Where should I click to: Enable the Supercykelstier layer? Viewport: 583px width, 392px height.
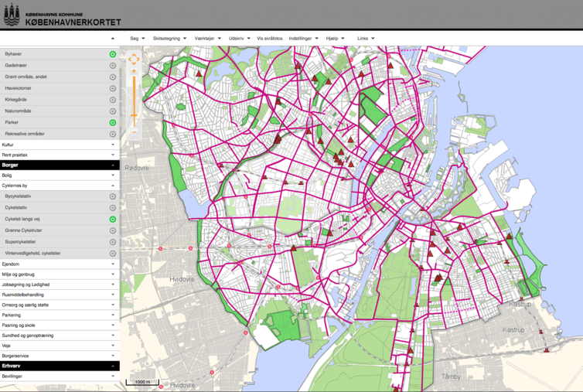(x=113, y=242)
